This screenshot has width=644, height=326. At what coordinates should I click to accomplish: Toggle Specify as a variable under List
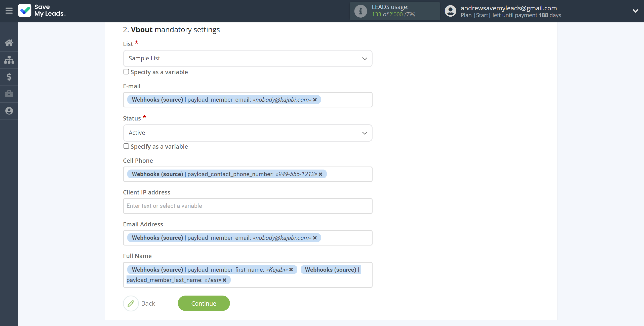[126, 72]
